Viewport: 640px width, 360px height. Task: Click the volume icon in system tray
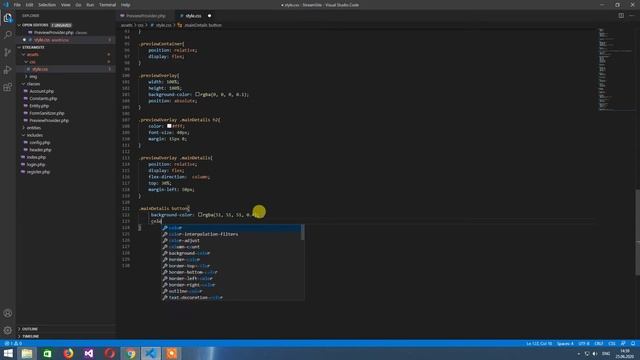tap(595, 354)
